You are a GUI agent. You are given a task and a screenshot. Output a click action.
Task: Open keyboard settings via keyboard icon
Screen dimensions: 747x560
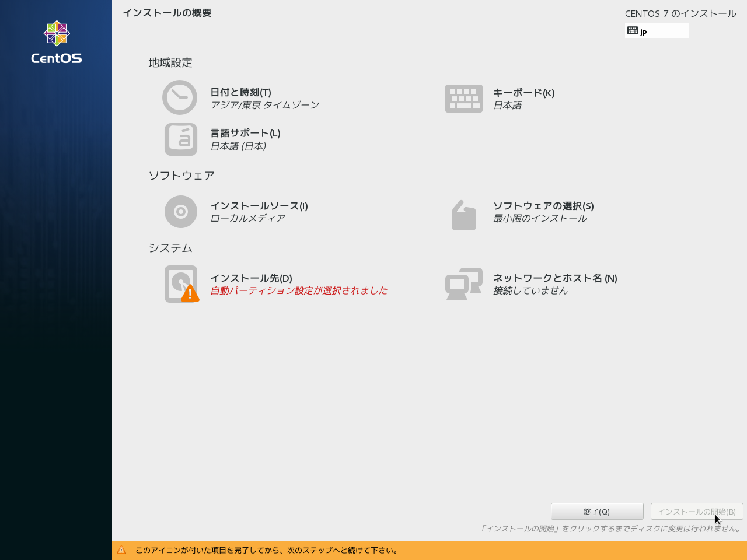[x=463, y=99]
